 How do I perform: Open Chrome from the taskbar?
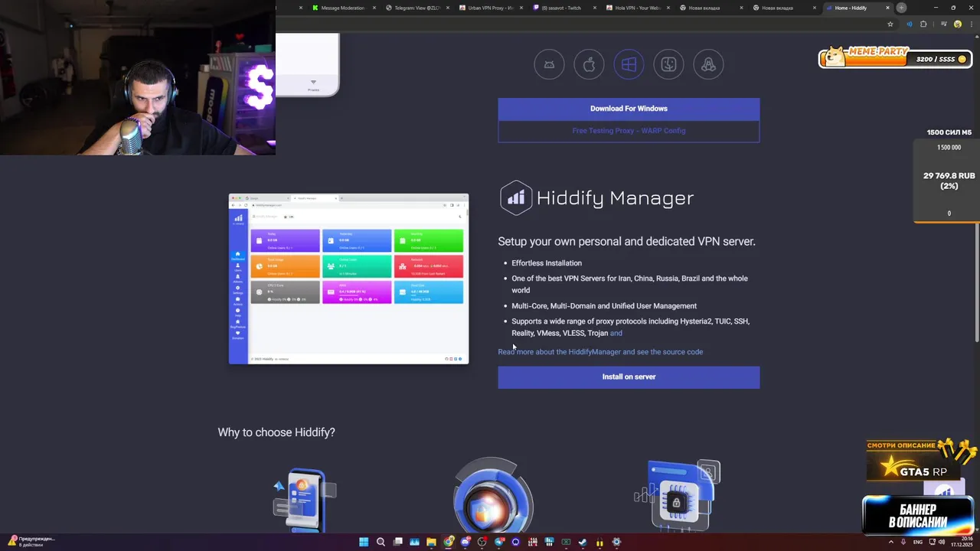tap(448, 542)
